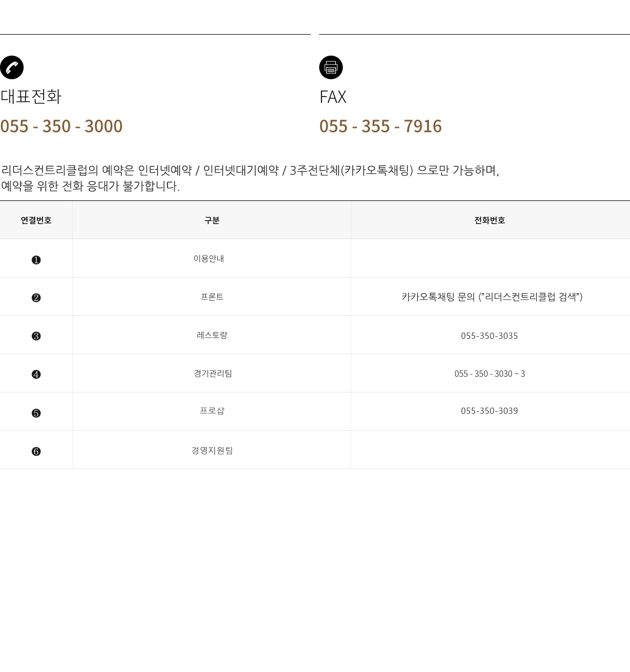Click the circled number 3 icon
Image resolution: width=630 pixels, height=672 pixels.
36,336
